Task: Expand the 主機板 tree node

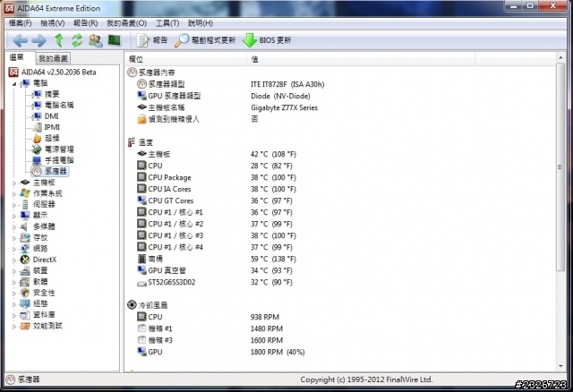Action: click(x=14, y=183)
